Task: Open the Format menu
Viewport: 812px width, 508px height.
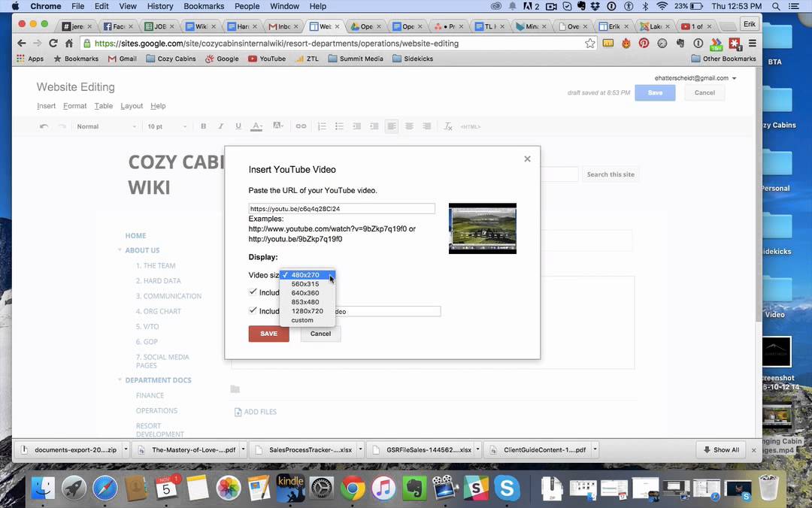Action: [x=75, y=106]
